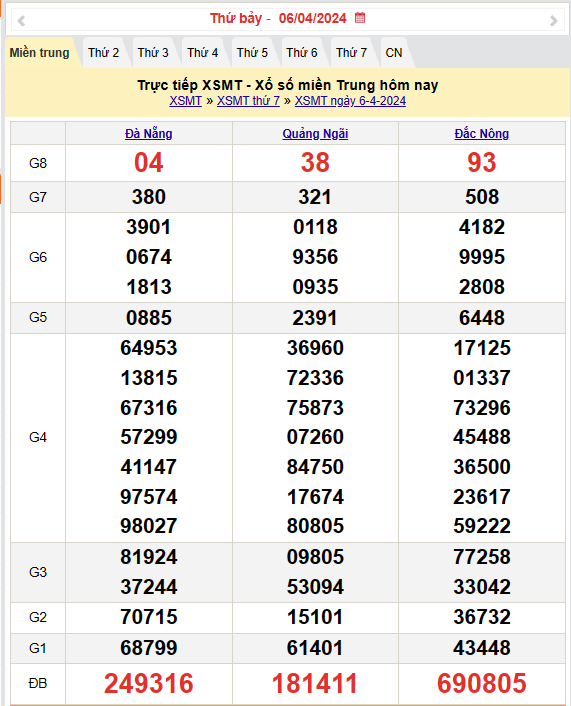
Task: Click G2 number 36732
Action: 482,617
